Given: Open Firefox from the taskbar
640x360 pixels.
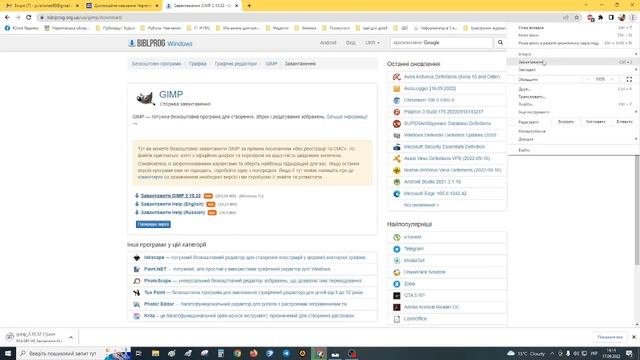Looking at the screenshot, I should pos(253,353).
